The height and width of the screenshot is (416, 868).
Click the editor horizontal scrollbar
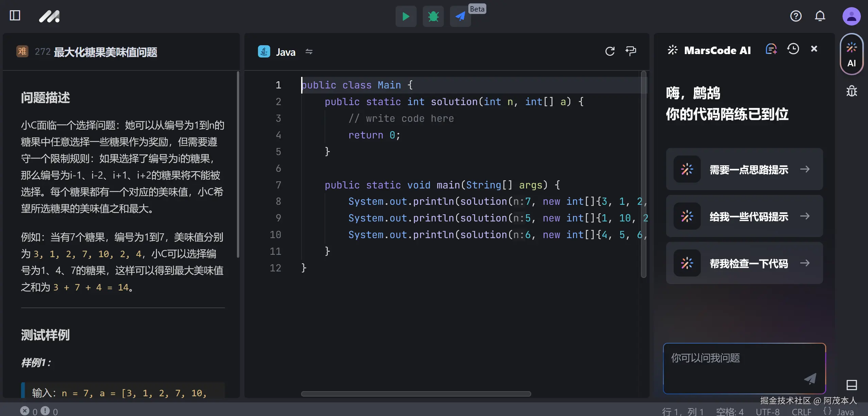416,394
